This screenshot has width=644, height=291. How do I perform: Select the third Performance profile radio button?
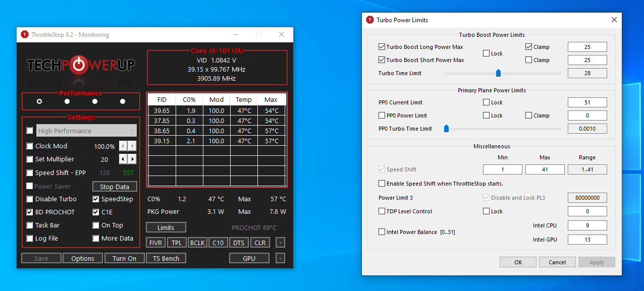(95, 101)
